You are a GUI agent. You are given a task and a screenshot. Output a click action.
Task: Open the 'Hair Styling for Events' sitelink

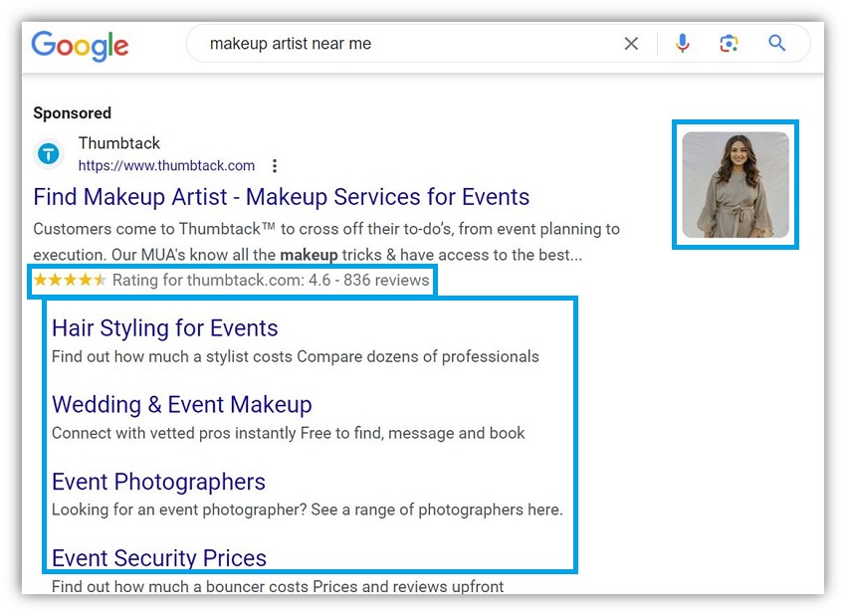tap(164, 328)
